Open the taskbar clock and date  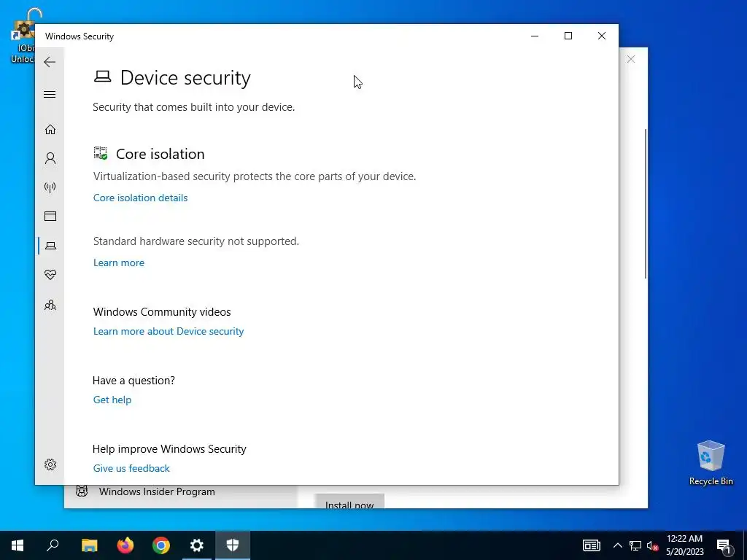pyautogui.click(x=684, y=545)
